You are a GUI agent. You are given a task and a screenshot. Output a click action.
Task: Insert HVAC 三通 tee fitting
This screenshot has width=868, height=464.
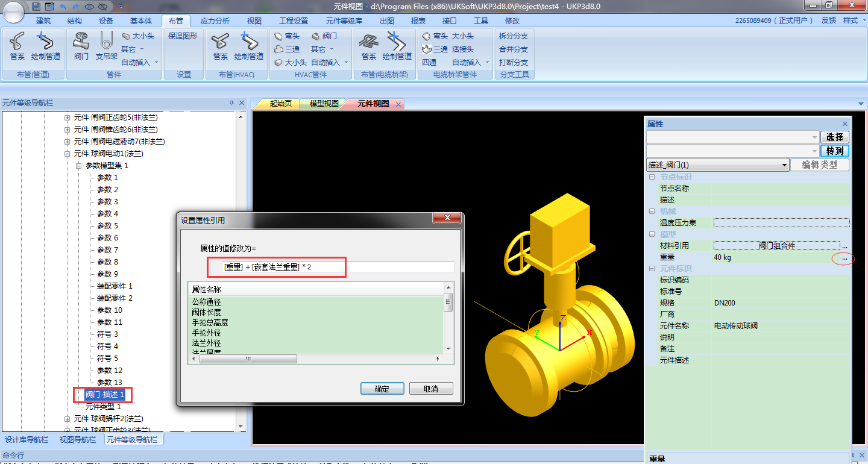(x=287, y=49)
